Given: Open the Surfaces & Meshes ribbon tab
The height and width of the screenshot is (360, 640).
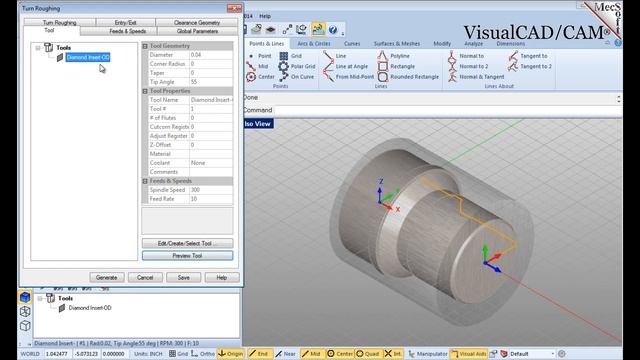Looking at the screenshot, I should [396, 44].
